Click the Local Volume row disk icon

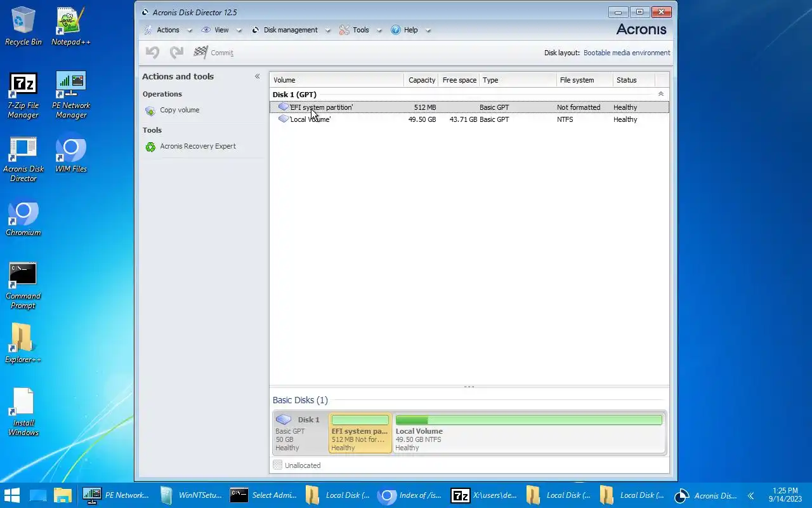click(x=283, y=119)
